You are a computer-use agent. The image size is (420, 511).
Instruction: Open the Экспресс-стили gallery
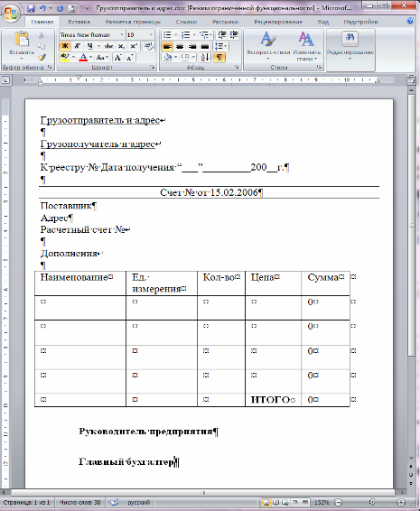pos(268,46)
